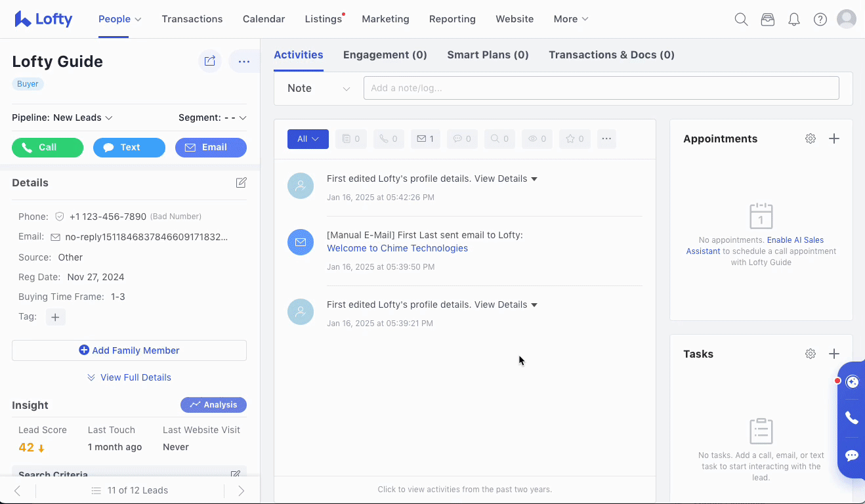Share lead with the export arrow icon
865x504 pixels.
[x=210, y=61]
